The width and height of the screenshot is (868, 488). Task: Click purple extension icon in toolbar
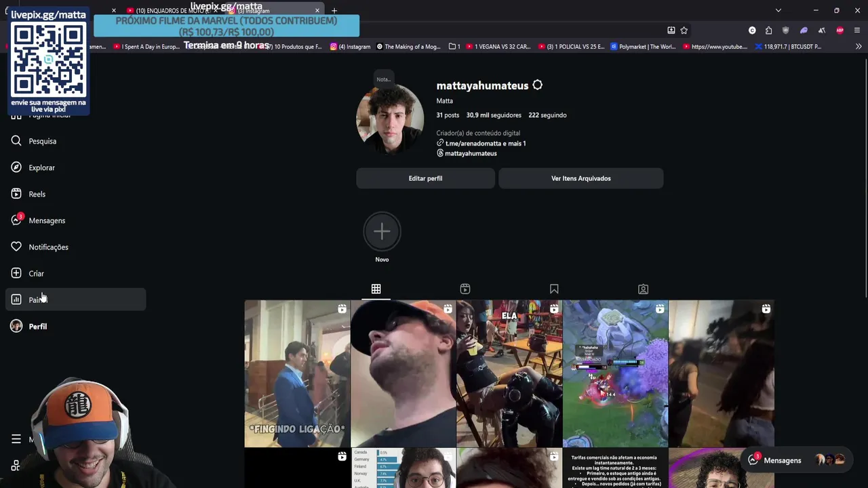(x=804, y=30)
